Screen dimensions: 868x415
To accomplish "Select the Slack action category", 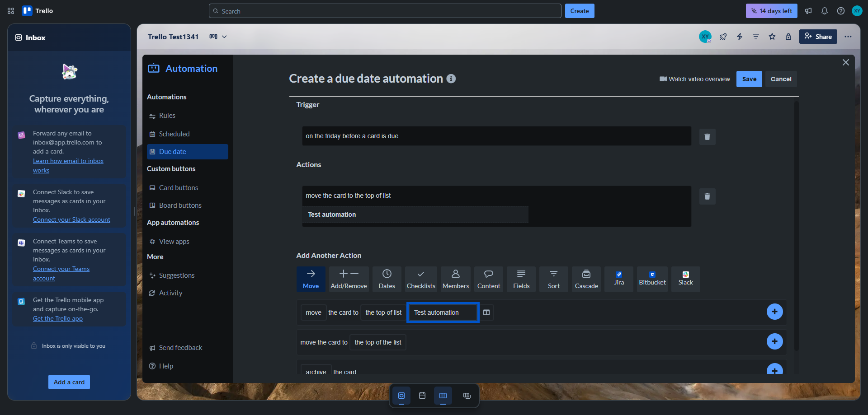I will [x=686, y=279].
